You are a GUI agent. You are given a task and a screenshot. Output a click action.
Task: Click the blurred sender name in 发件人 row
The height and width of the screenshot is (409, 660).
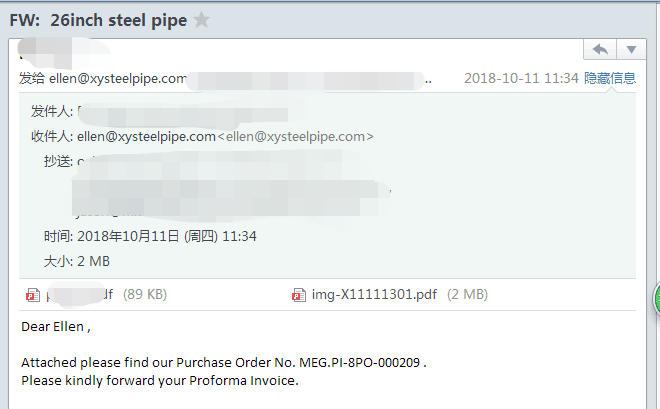[183, 114]
